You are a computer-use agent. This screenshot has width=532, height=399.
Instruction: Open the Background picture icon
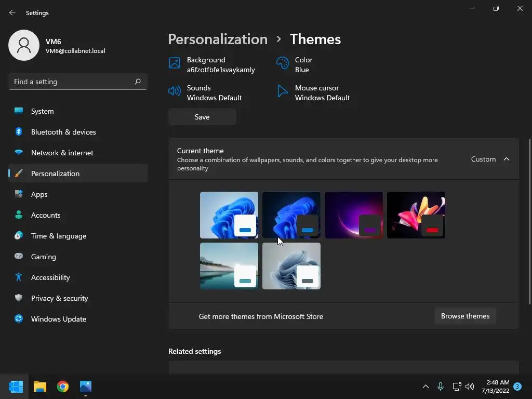tap(175, 63)
